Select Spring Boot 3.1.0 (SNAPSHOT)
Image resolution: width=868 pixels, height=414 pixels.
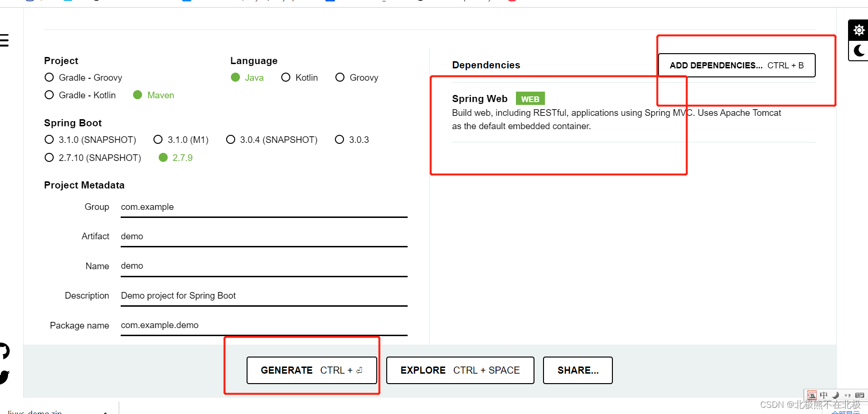(x=90, y=140)
